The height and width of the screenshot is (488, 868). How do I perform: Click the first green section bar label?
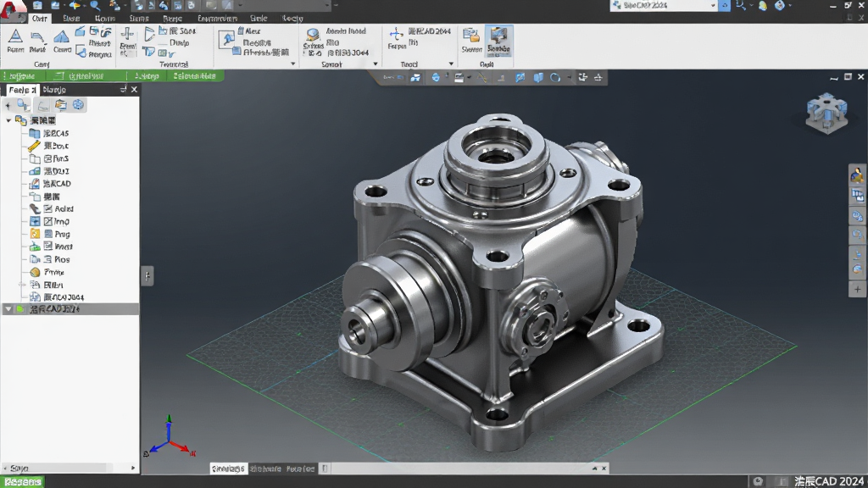coord(22,75)
